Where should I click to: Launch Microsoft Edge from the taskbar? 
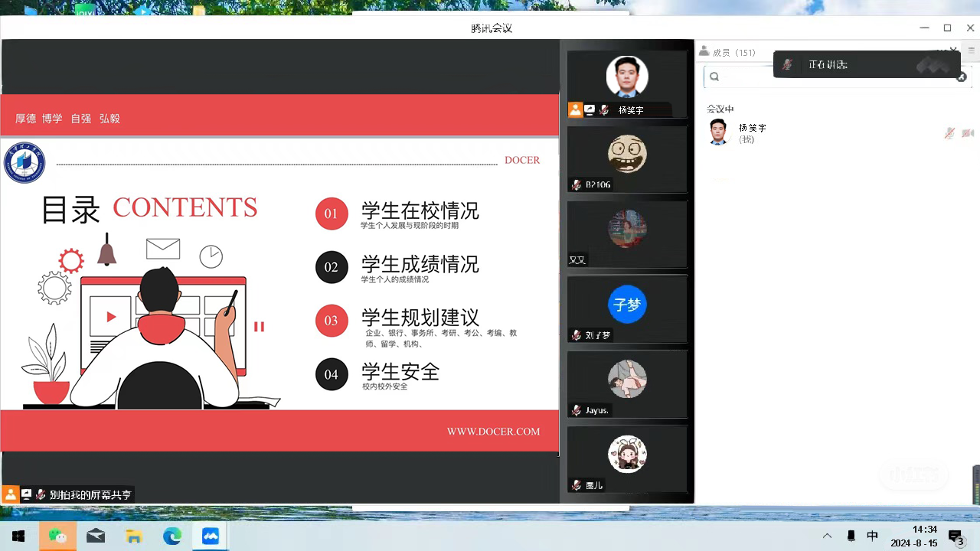pyautogui.click(x=172, y=536)
